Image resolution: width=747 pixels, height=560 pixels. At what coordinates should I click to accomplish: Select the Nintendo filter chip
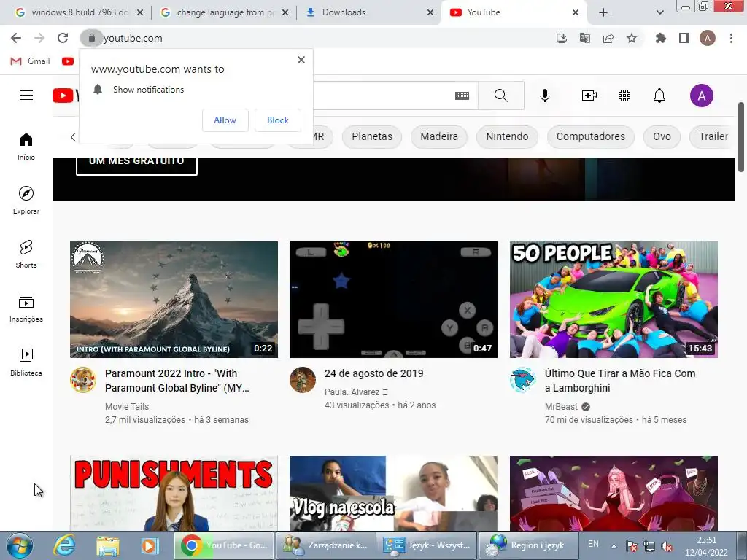(x=507, y=136)
